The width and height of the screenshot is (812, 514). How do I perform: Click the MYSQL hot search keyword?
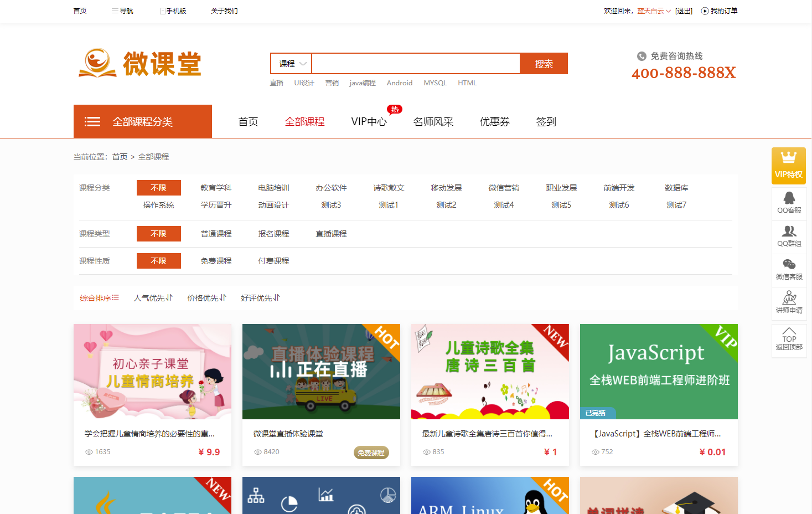[x=435, y=83]
